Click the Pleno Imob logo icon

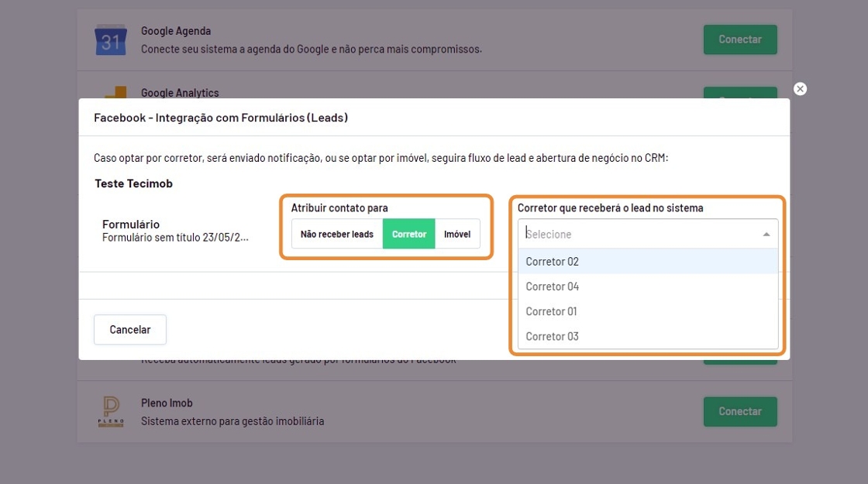(110, 411)
